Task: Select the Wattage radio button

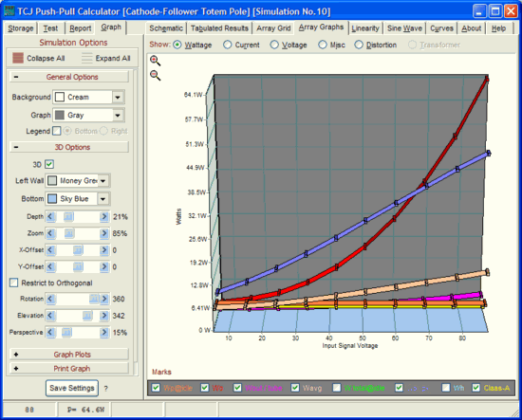Action: (177, 45)
